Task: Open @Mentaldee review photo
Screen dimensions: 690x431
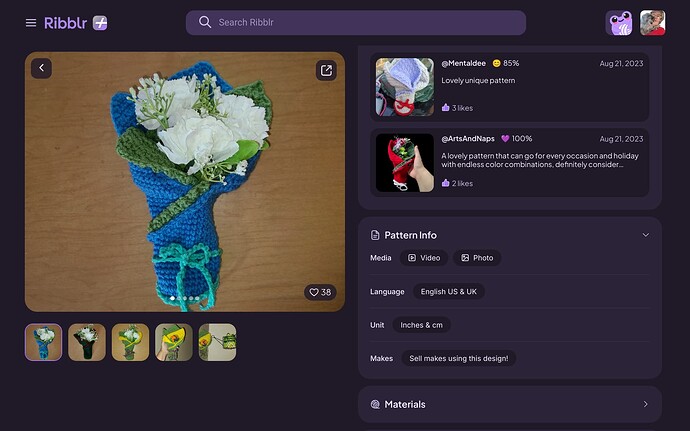Action: [404, 87]
